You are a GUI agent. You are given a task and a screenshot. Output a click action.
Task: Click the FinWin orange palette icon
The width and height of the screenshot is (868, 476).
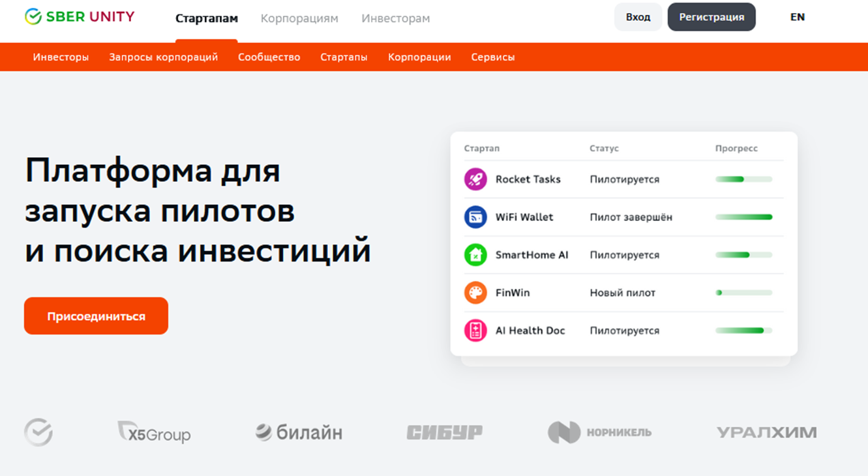[x=475, y=293]
